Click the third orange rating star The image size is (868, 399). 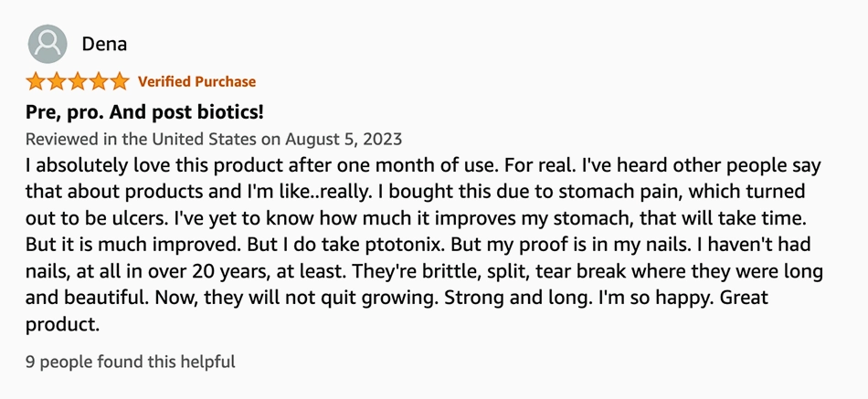(x=78, y=81)
